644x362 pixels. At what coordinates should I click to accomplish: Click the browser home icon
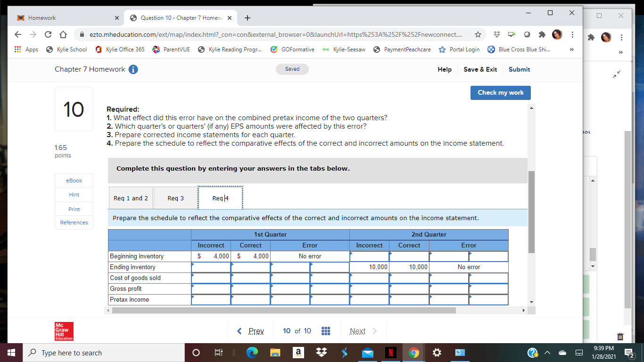click(66, 34)
